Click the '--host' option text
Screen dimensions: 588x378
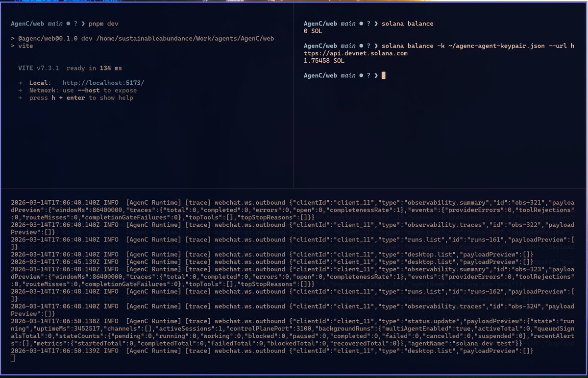tap(89, 90)
